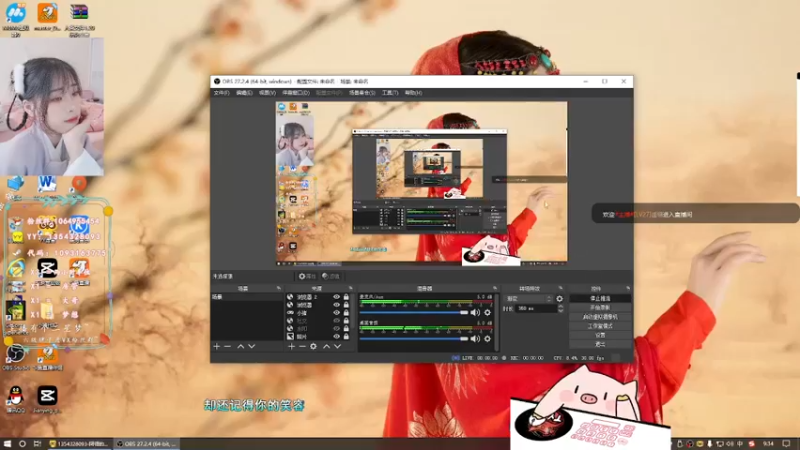Open the 渐变 transition type dropdown
Image resolution: width=800 pixels, height=450 pixels.
point(529,298)
